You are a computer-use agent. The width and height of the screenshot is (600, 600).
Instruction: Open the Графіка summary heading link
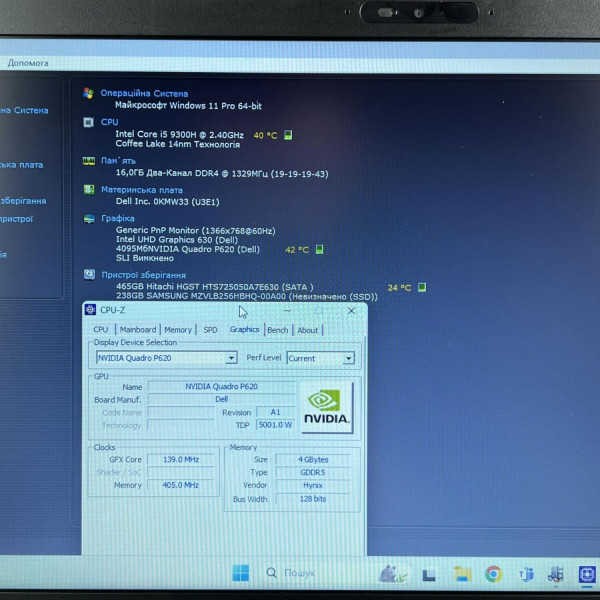tap(118, 218)
